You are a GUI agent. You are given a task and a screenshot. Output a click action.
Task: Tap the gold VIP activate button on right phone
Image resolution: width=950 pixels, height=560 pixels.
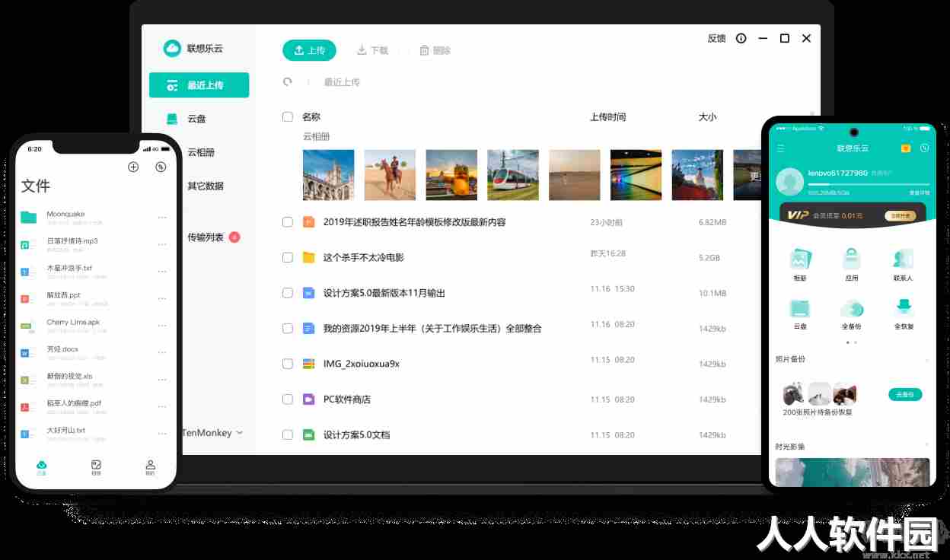900,215
